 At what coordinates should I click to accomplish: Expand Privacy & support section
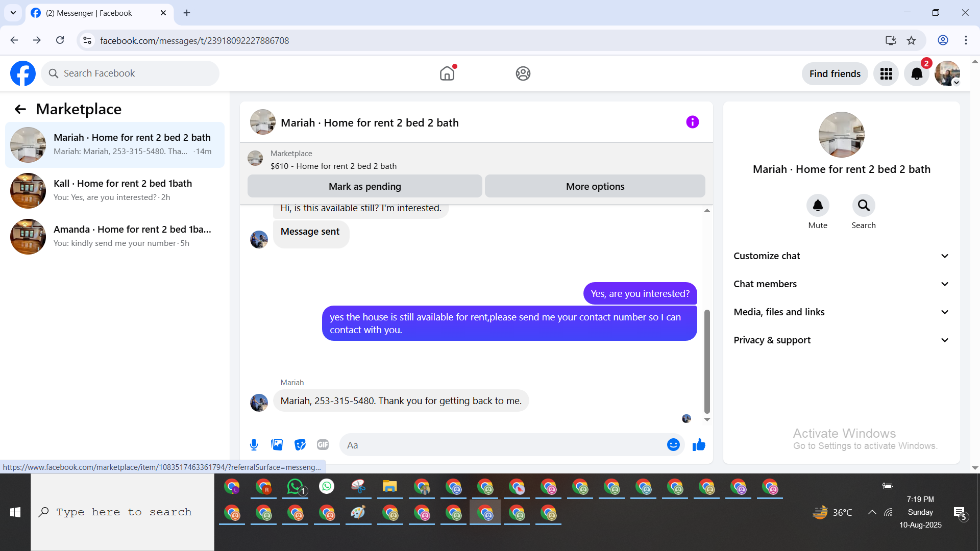pos(841,340)
